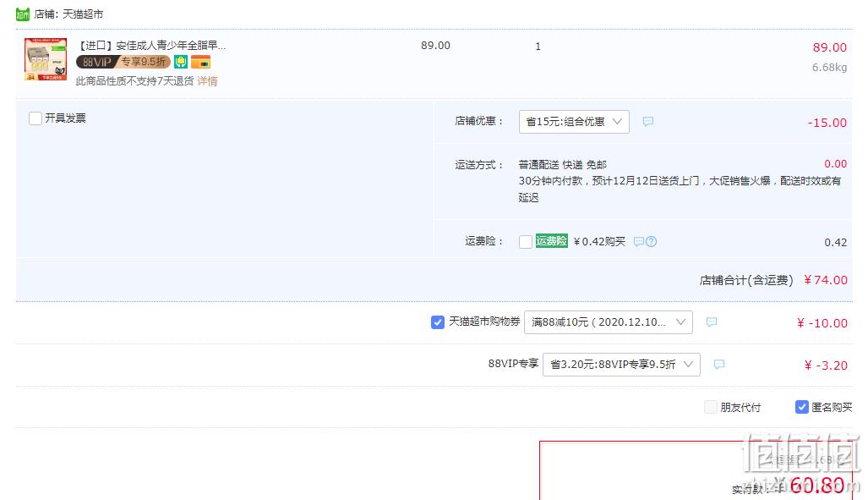Screen dimensions: 868x500
Task: Click the 88VIP 专享9.5折 badge
Action: [123, 62]
